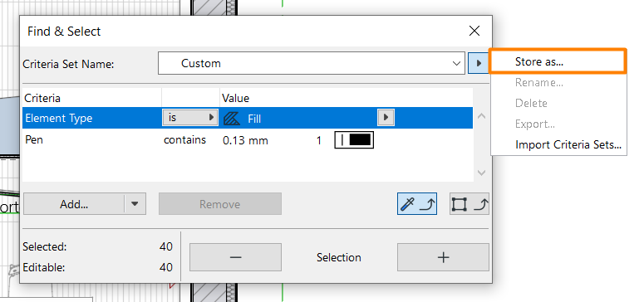Click the marquee selection criteria button
Screen dimensions: 644x302
pos(469,204)
